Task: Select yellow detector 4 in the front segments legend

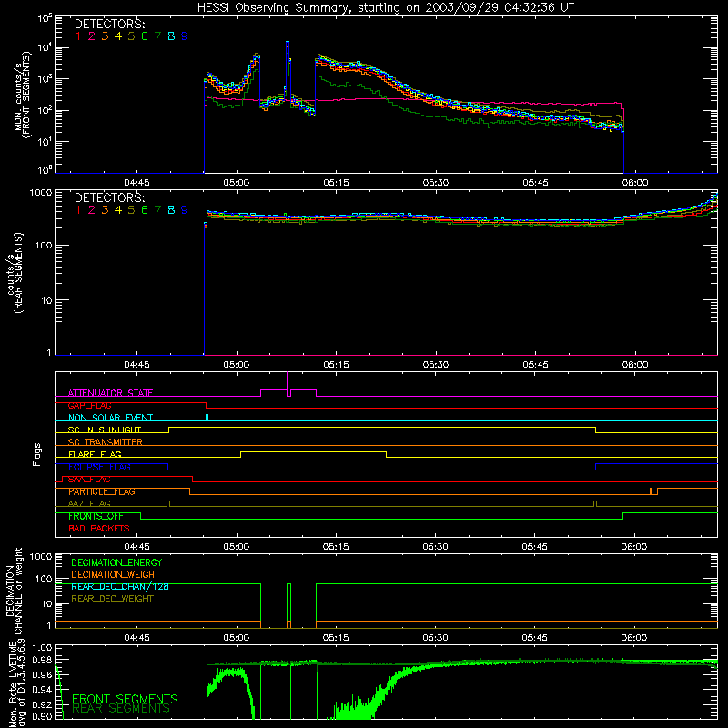Action: point(118,36)
